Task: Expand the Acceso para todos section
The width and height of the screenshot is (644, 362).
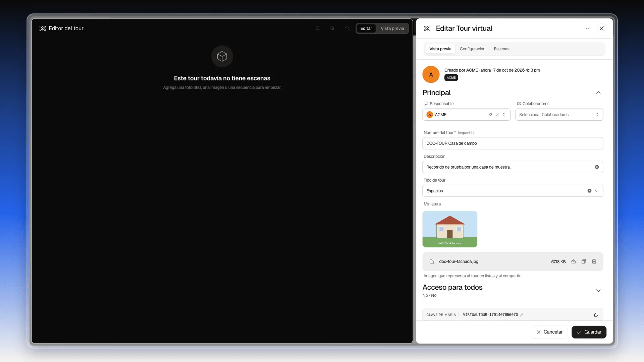Action: [x=598, y=291]
